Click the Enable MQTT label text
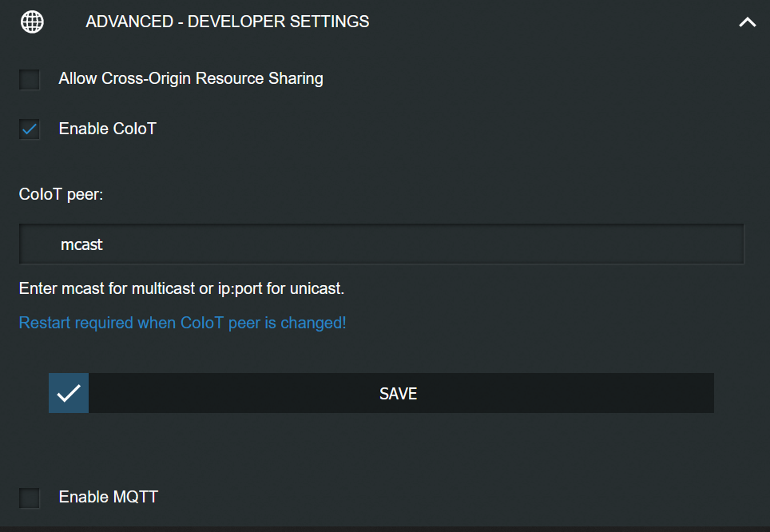770x532 pixels. (x=109, y=497)
